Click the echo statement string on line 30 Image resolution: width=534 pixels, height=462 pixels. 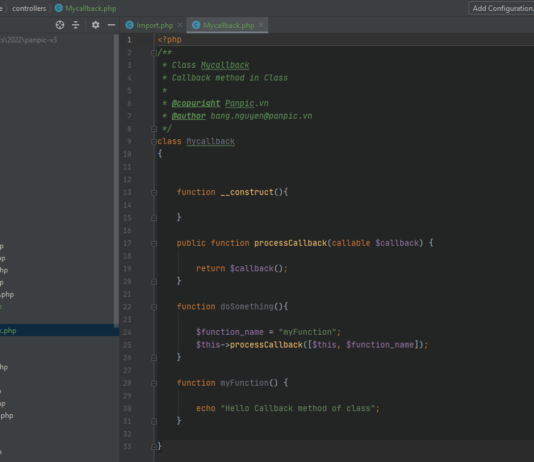(x=298, y=408)
